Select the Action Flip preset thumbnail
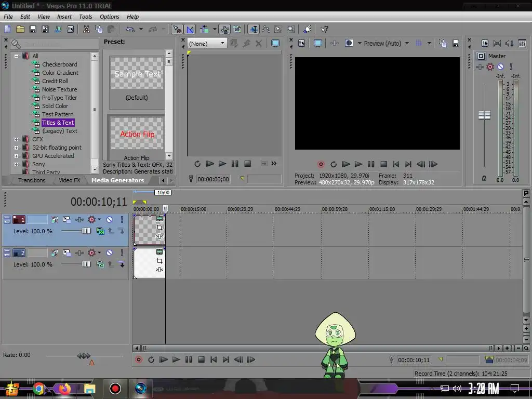 137,134
